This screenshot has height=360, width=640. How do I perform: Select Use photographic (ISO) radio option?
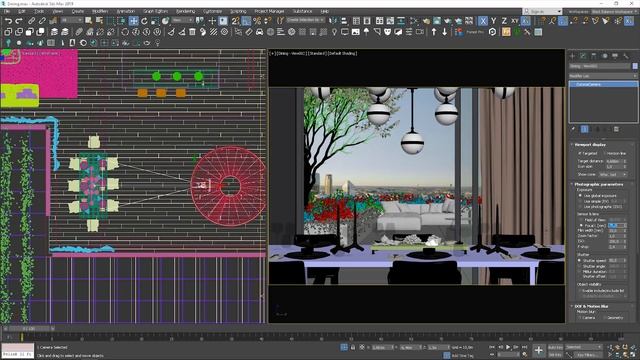point(580,207)
